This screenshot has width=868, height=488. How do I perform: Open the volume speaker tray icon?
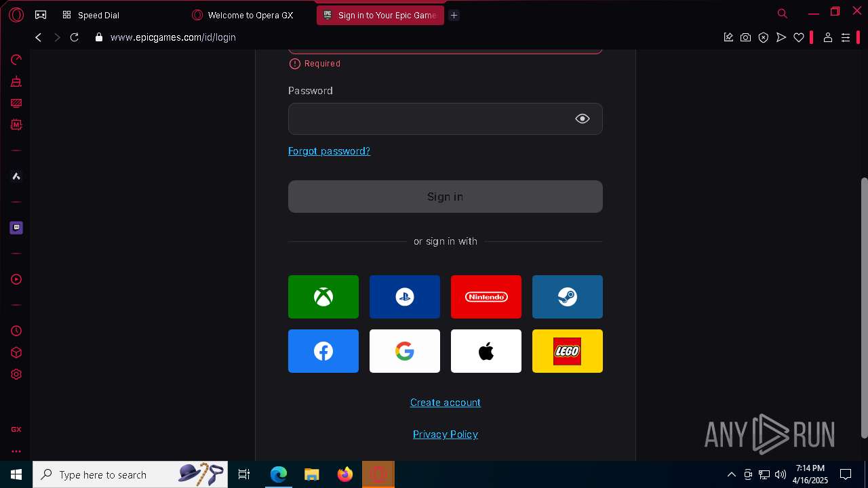[781, 474]
